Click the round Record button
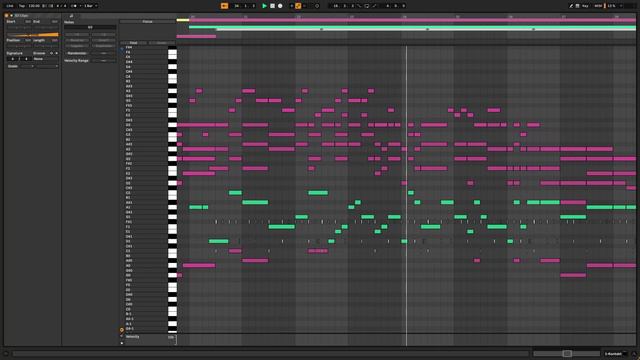The width and height of the screenshot is (640, 360). 280,6
